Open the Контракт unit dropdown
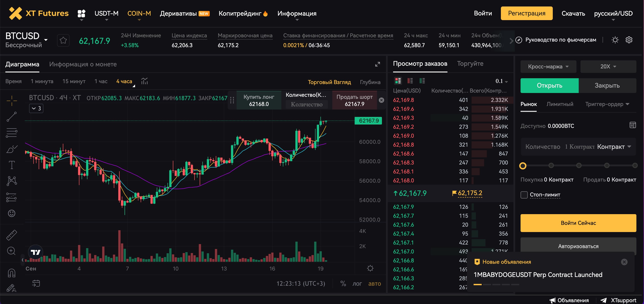The width and height of the screenshot is (644, 304). tap(614, 147)
